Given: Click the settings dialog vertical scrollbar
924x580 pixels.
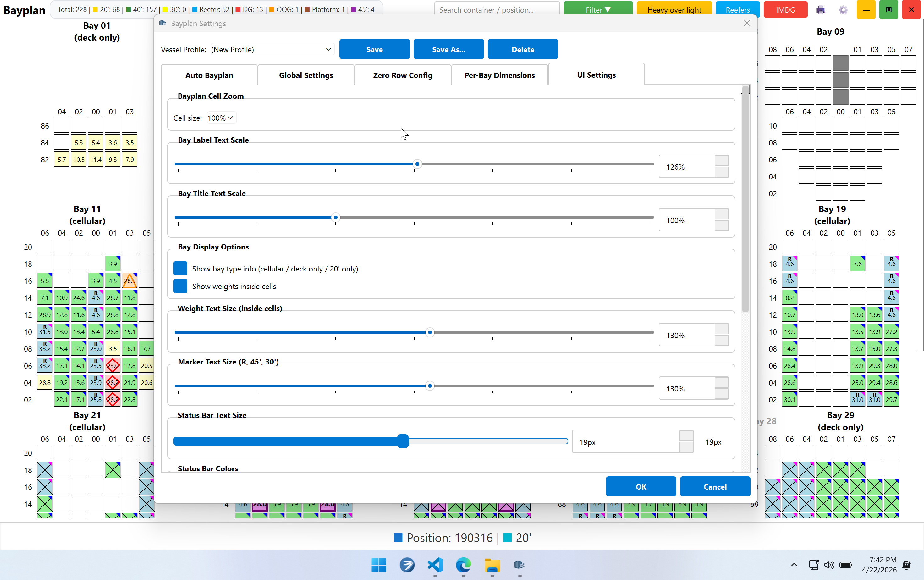Looking at the screenshot, I should click(x=745, y=200).
